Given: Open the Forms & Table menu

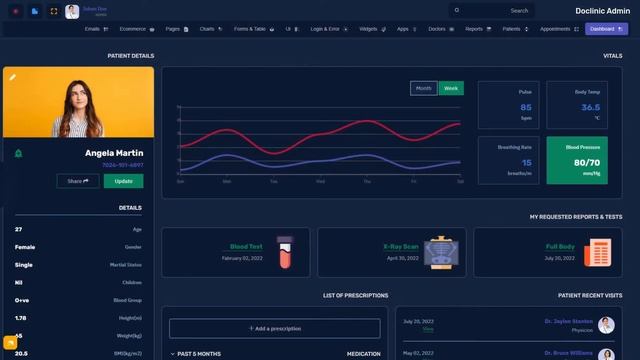Looking at the screenshot, I should [254, 29].
